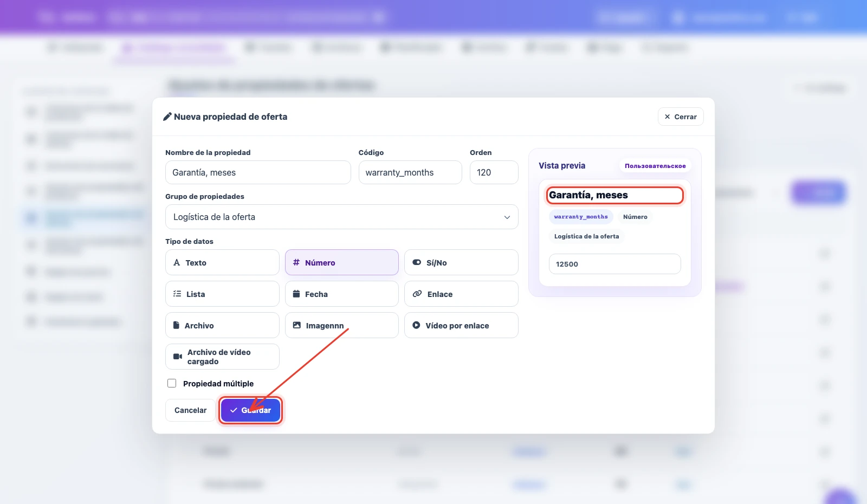The height and width of the screenshot is (504, 867).
Task: Select the Texto data type
Action: [222, 262]
